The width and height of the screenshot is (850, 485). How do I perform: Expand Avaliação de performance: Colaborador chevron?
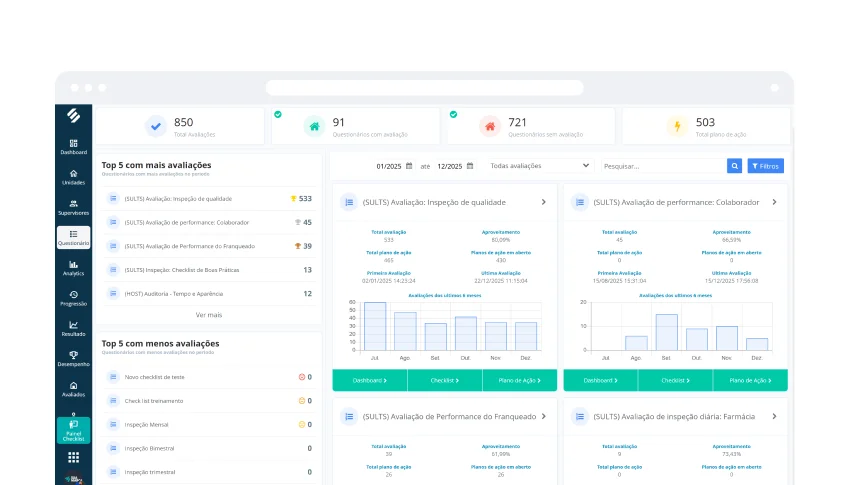774,202
